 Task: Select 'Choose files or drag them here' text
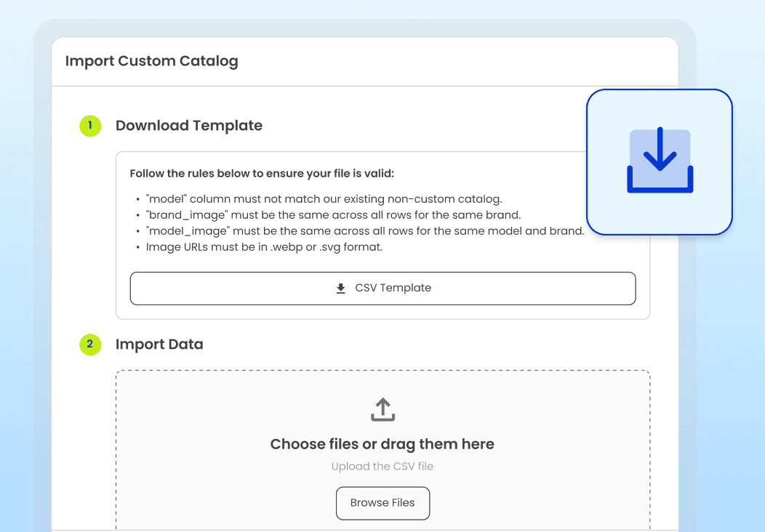(x=382, y=444)
